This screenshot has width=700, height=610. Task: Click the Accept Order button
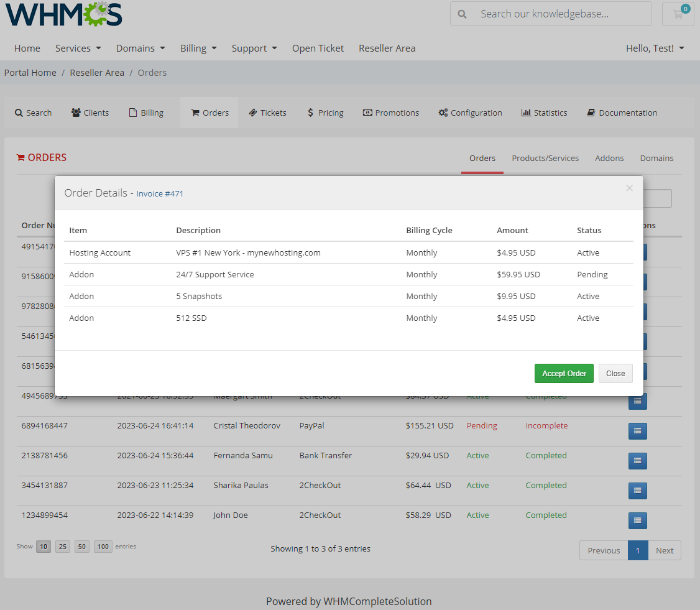(563, 373)
